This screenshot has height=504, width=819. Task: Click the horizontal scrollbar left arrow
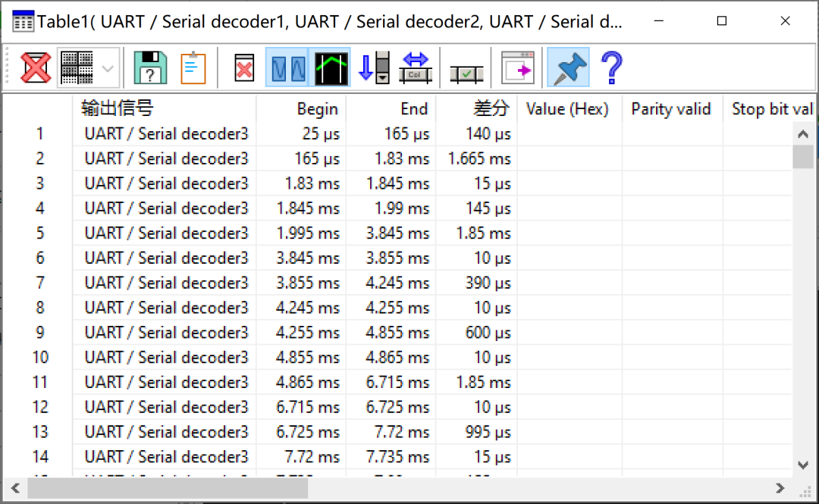tap(16, 488)
